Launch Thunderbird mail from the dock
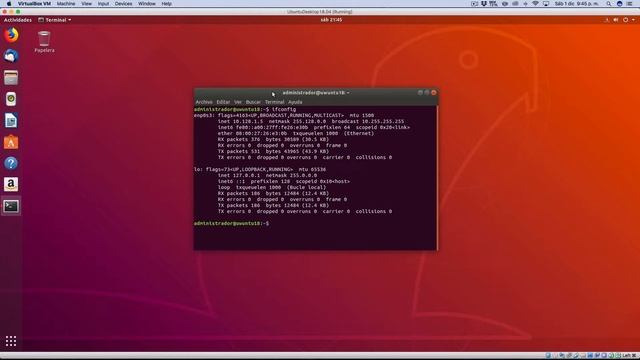This screenshot has height=360, width=640. click(x=11, y=56)
